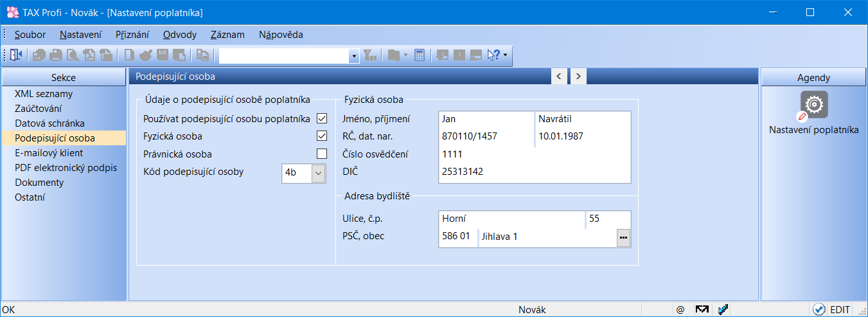The height and width of the screenshot is (317, 868).
Task: Open the empty toolbar combo box dropdown
Action: [x=354, y=57]
